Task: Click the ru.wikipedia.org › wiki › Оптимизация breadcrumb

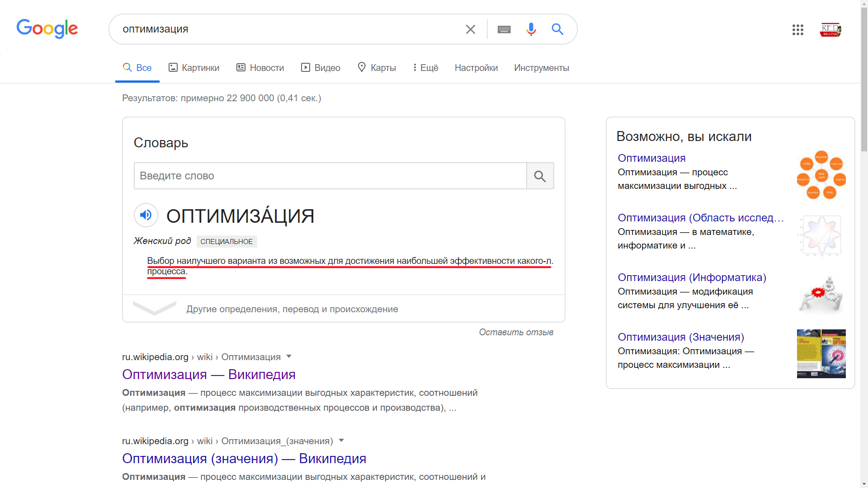Action: [201, 357]
